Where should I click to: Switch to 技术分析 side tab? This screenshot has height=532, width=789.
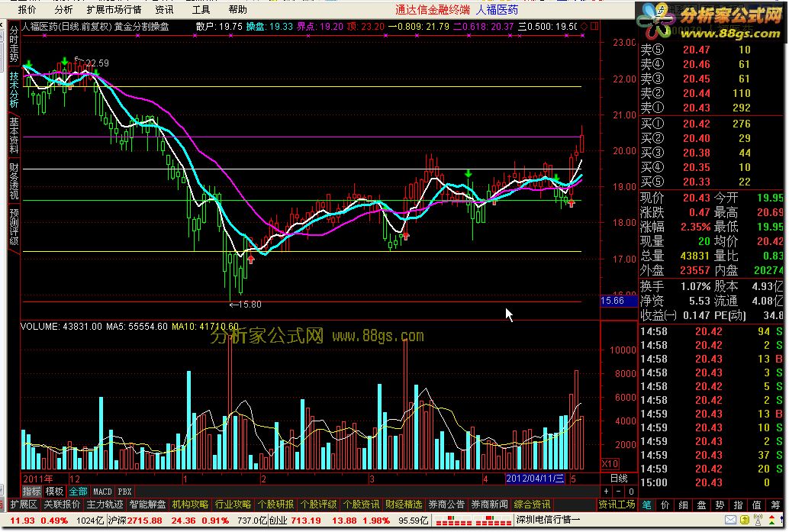[14, 89]
